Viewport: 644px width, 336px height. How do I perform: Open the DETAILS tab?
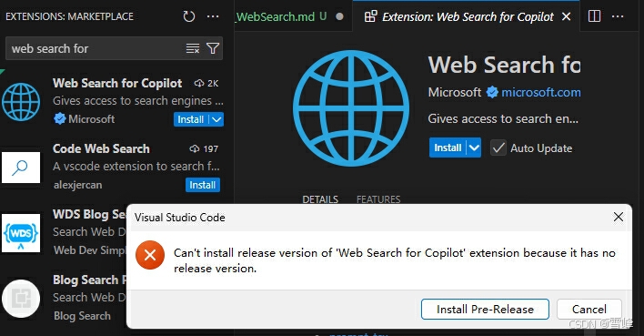tap(320, 199)
